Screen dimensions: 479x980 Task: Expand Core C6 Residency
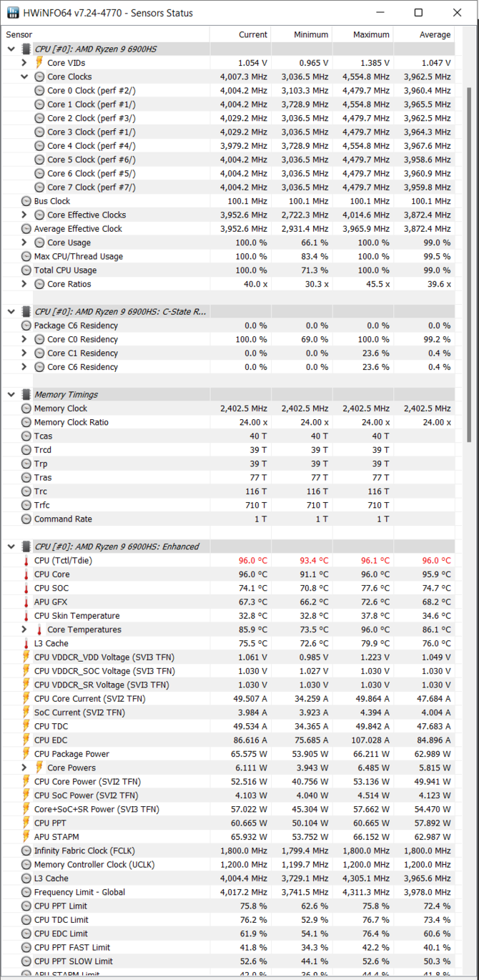click(25, 367)
